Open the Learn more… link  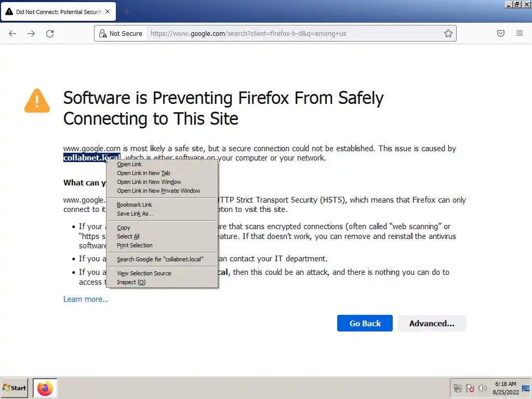86,299
